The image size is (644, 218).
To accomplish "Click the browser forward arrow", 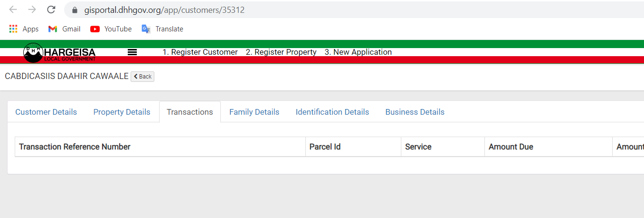I will 32,10.
